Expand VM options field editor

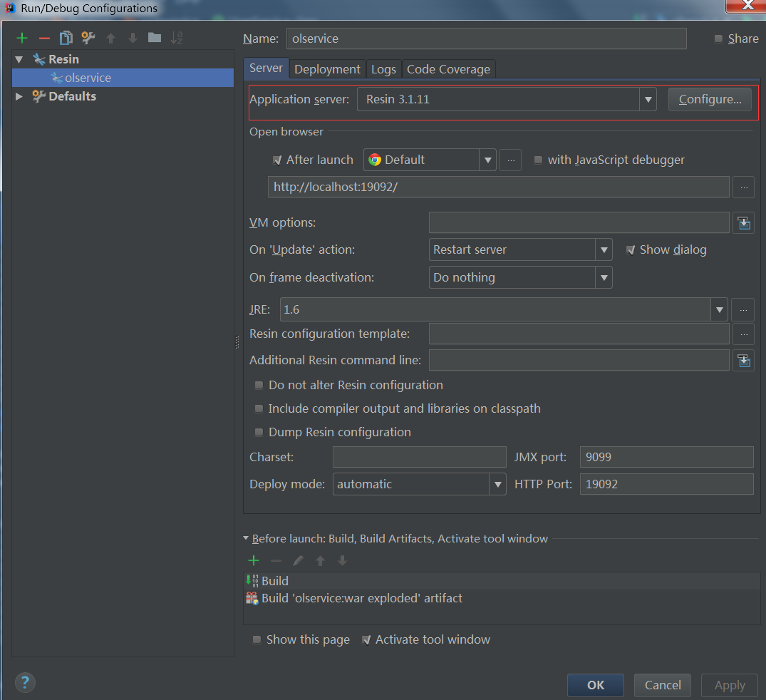pos(743,223)
